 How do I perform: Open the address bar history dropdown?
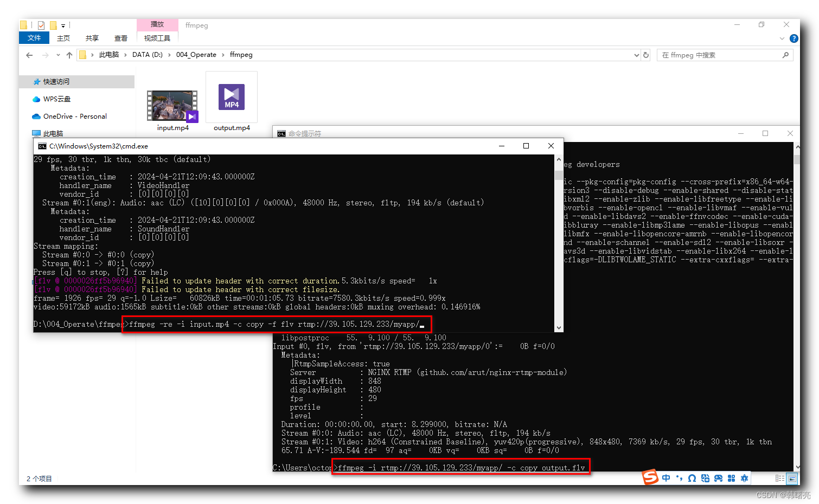tap(637, 55)
